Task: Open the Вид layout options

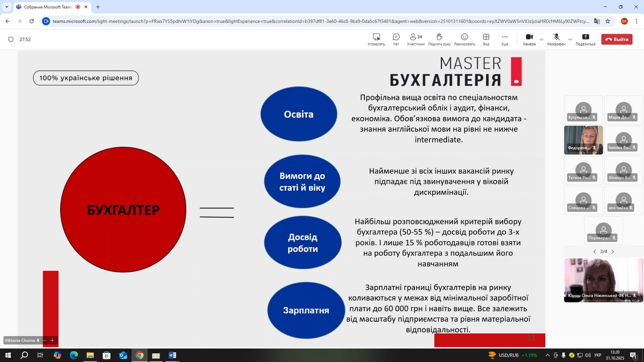Action: pos(486,39)
